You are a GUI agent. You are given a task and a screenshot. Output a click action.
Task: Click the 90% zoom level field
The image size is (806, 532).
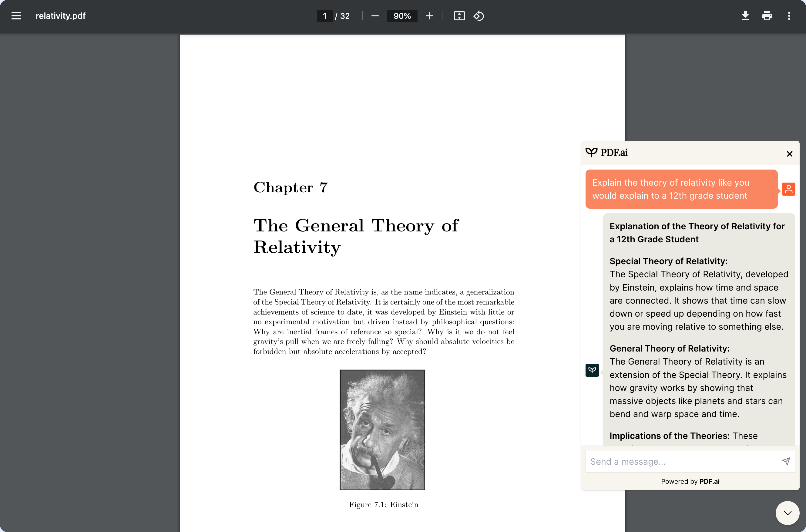(x=402, y=16)
